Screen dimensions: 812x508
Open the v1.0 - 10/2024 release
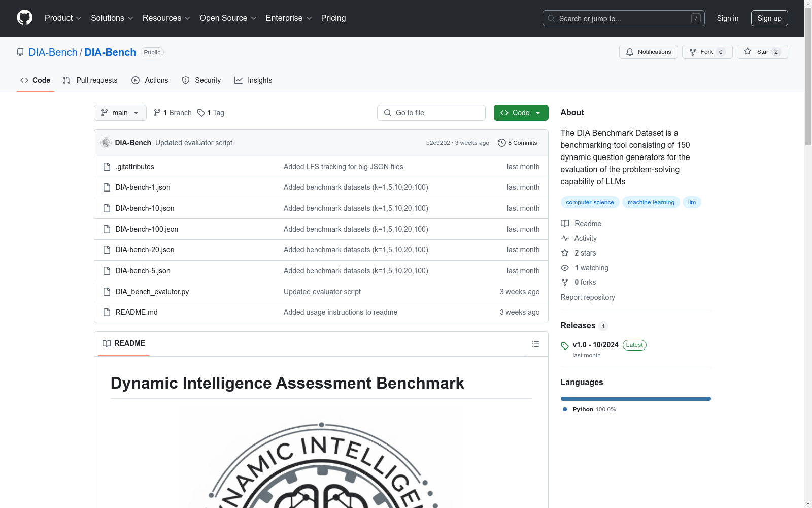(x=596, y=345)
